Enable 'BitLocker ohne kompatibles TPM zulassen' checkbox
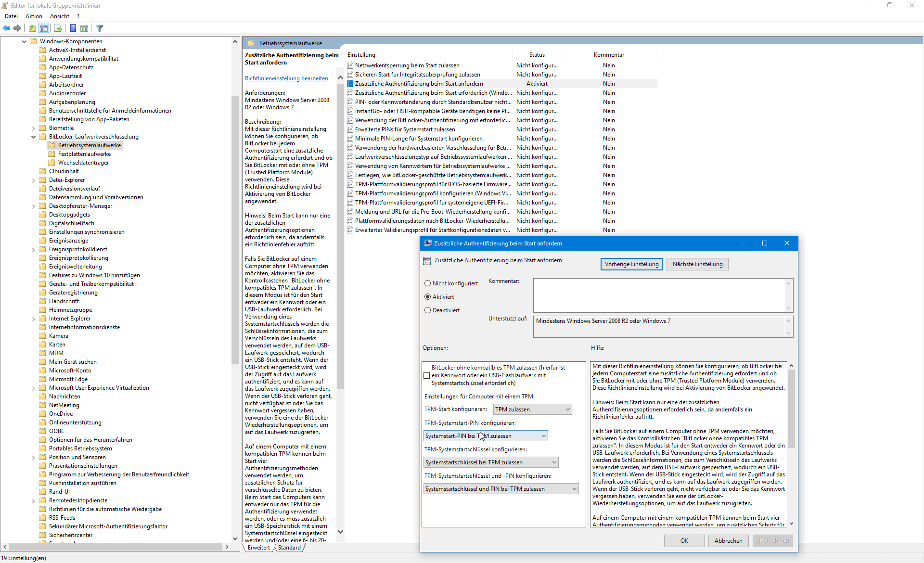This screenshot has width=924, height=563. click(x=427, y=375)
